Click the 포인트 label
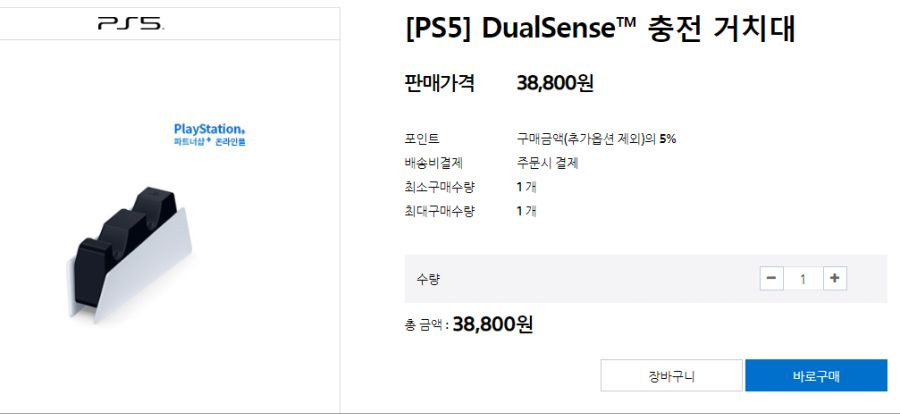The width and height of the screenshot is (900, 414). pyautogui.click(x=422, y=139)
